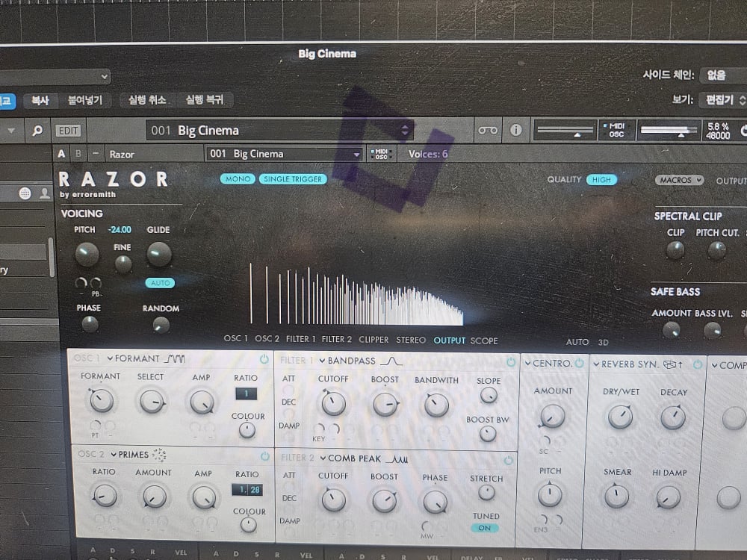
Task: Toggle the HIGH quality button
Action: coord(601,179)
